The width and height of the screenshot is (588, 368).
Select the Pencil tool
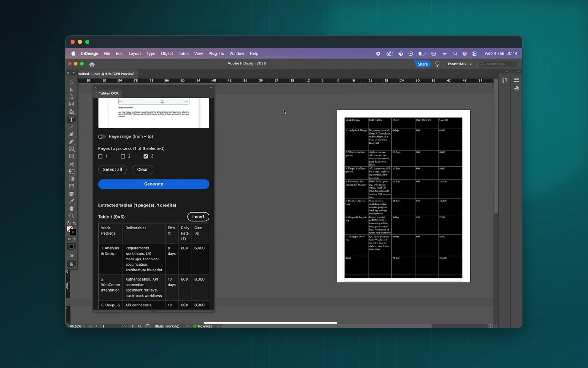pyautogui.click(x=71, y=142)
